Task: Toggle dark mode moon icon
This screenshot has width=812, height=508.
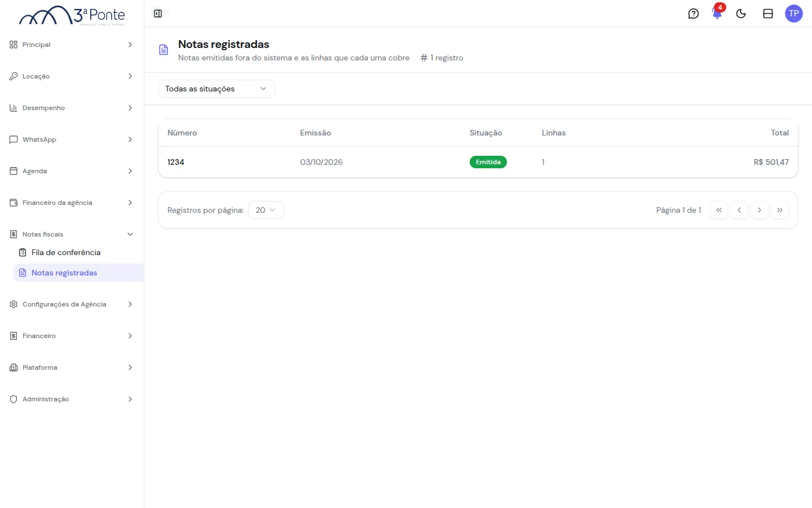Action: [741, 14]
